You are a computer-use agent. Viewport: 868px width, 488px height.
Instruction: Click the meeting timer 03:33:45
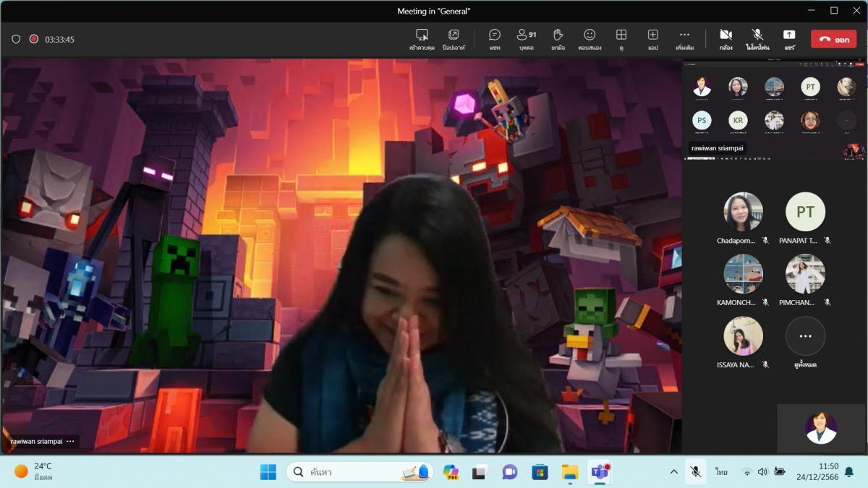tap(60, 40)
